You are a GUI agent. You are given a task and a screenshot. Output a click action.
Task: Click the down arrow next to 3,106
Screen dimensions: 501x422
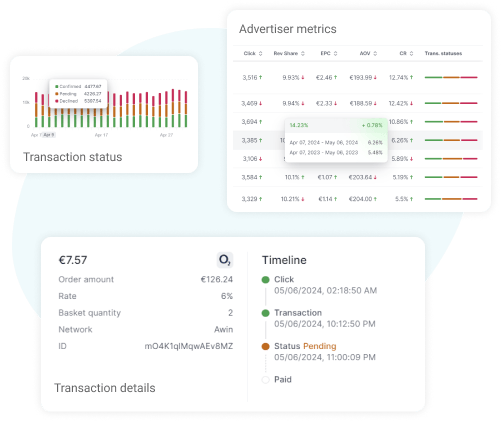click(x=260, y=159)
